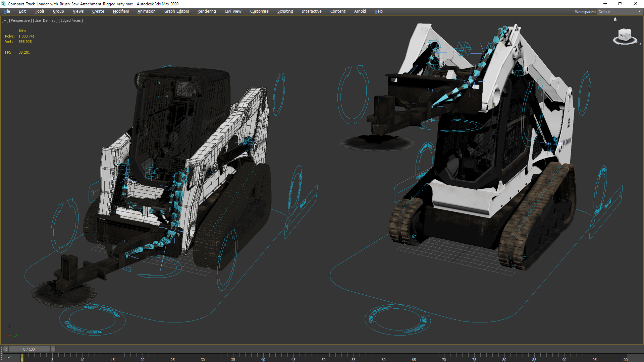
Task: Click the 0 / 100 time slider
Action: pyautogui.click(x=29, y=349)
